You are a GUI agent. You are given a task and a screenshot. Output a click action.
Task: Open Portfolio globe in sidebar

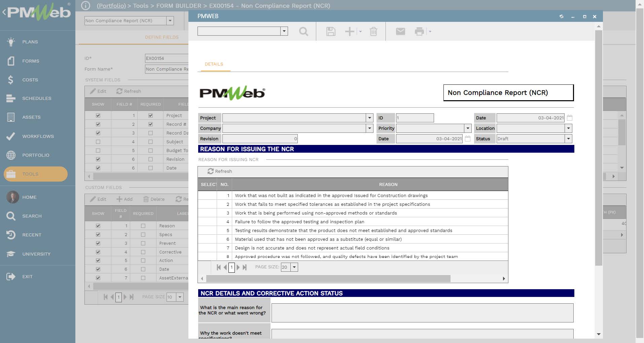(x=11, y=155)
